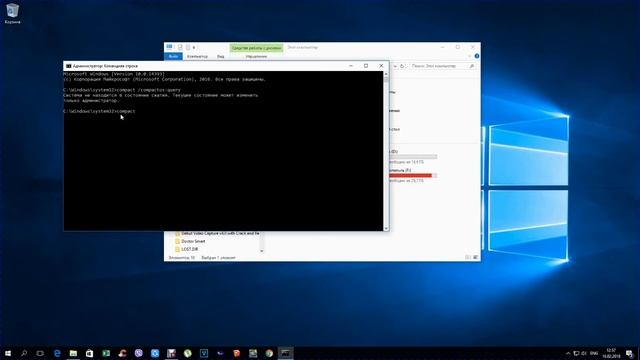
Task: Select the Debut Video Capture folder
Action: tap(217, 233)
